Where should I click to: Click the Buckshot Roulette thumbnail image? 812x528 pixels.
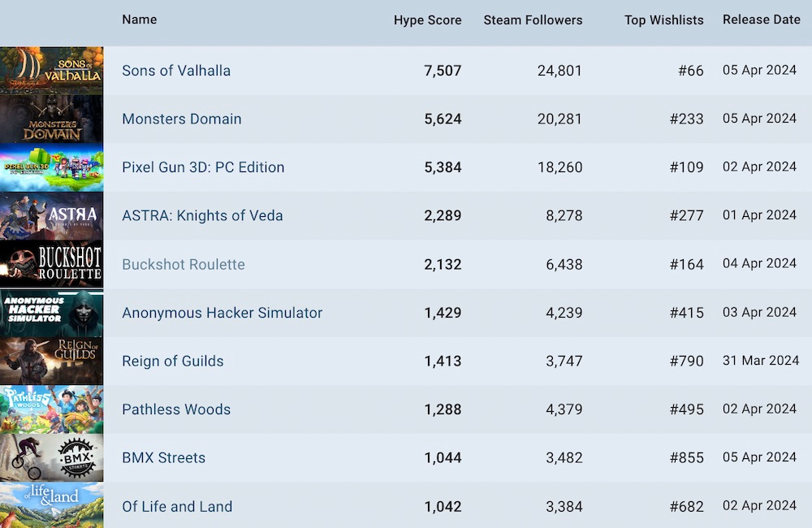52,264
